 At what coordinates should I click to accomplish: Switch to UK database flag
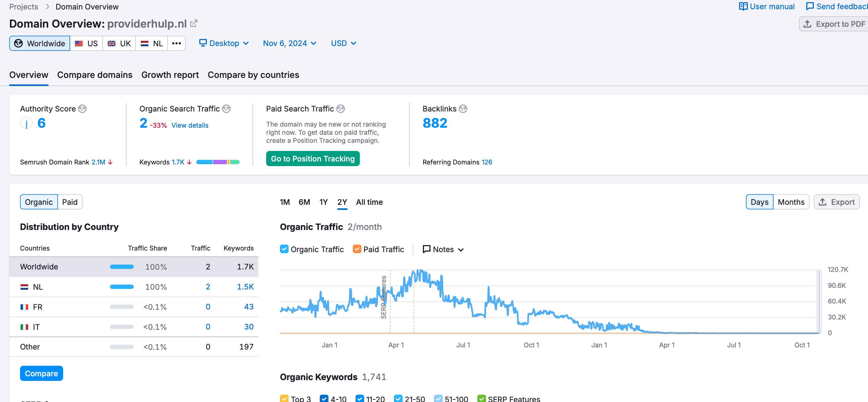[119, 44]
